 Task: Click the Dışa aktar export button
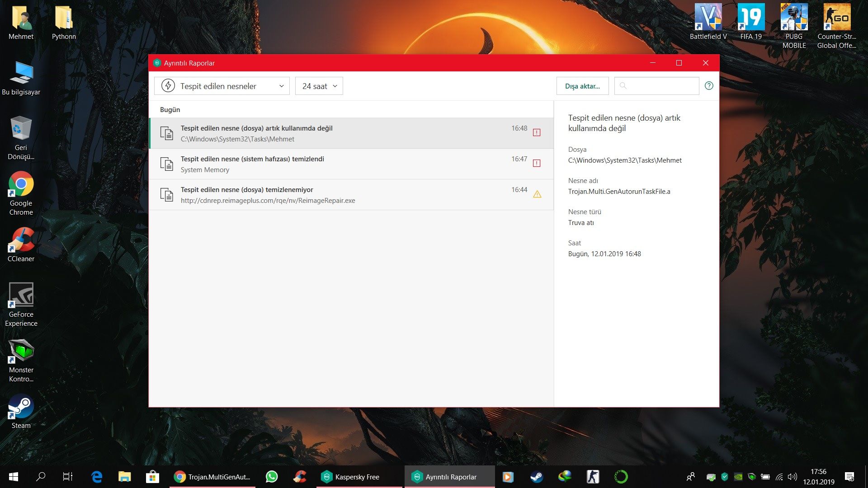[x=582, y=86]
